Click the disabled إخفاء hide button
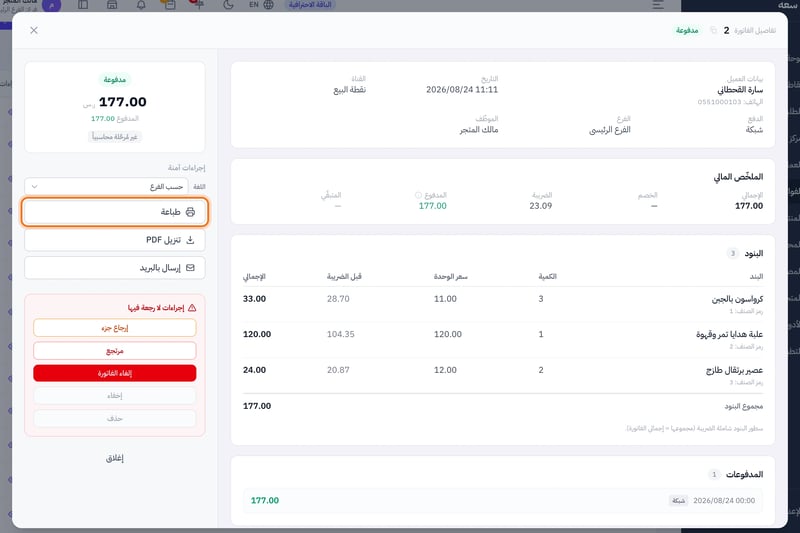The width and height of the screenshot is (800, 533). tap(115, 396)
